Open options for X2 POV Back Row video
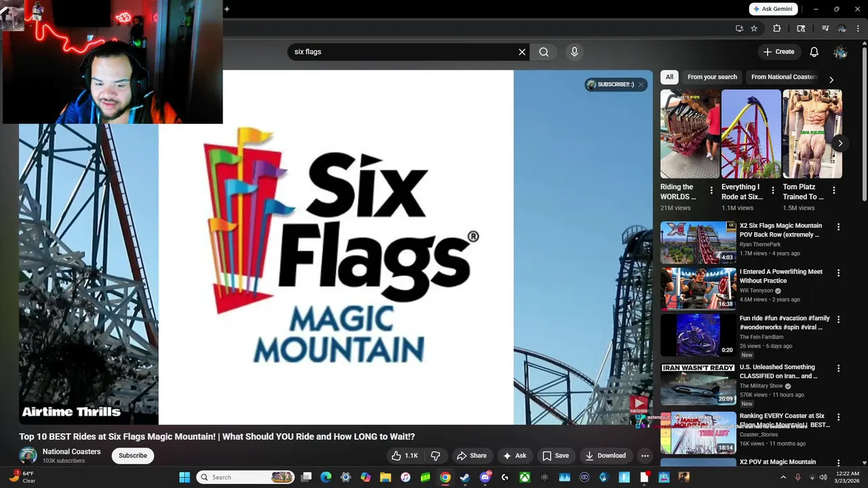Image resolution: width=868 pixels, height=488 pixels. [x=838, y=227]
